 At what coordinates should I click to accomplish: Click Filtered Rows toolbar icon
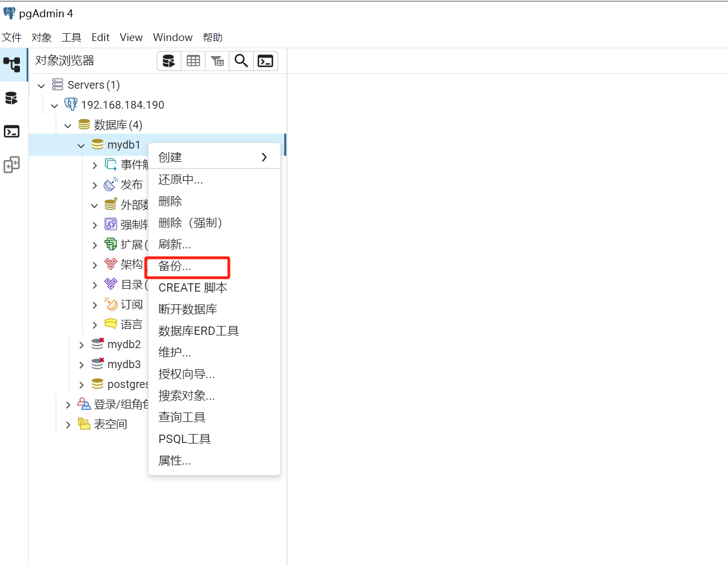coord(217,61)
